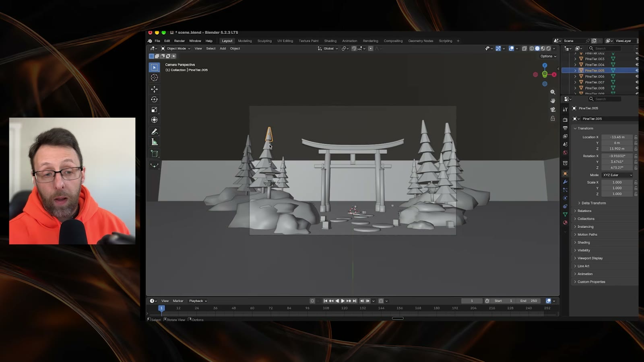Screen dimensions: 644x362
Task: Choose the Cursor tool in the toolbar
Action: [154, 78]
